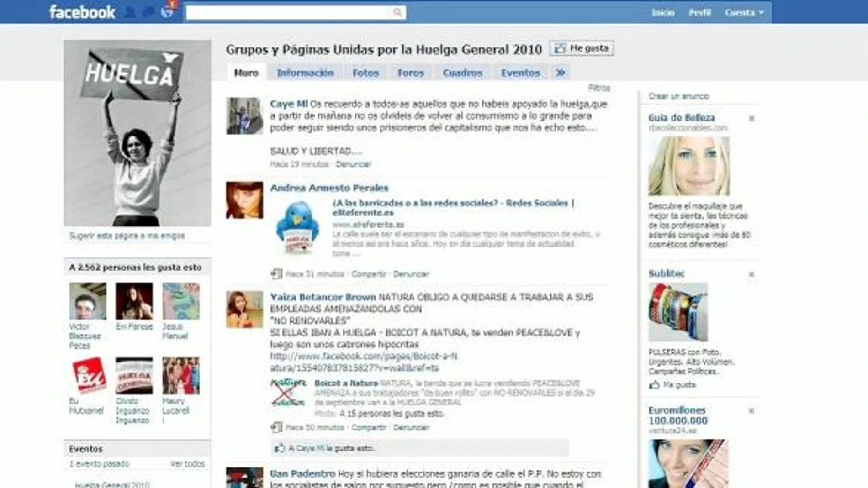This screenshot has height=488, width=868.
Task: Open the Boicot-a-Natura Facebook URL
Action: 364,362
